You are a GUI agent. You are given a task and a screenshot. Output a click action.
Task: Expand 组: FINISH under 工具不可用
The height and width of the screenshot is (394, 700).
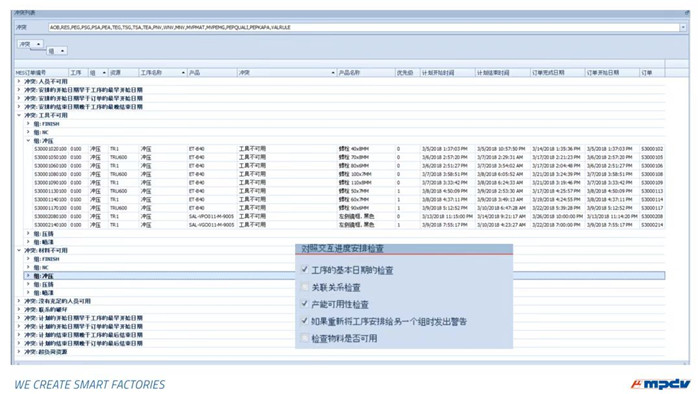(28, 124)
